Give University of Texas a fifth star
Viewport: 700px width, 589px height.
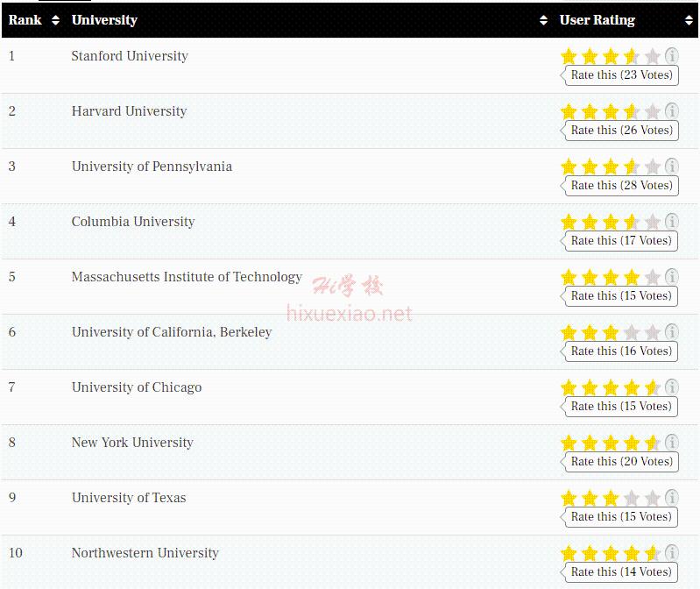[x=652, y=498]
